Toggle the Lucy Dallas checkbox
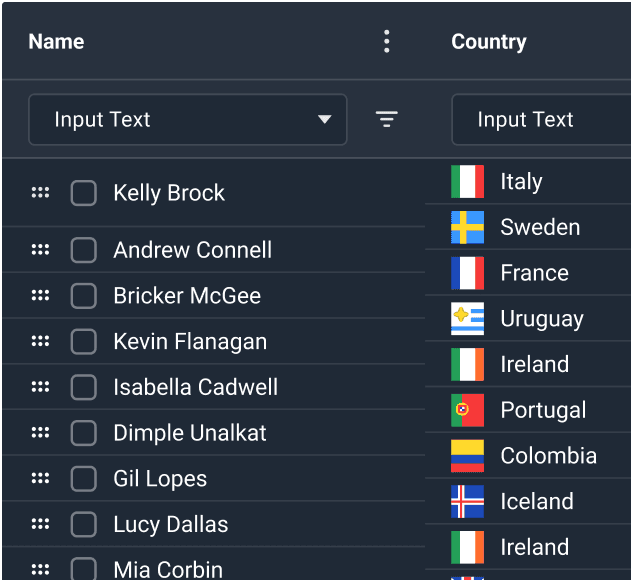Viewport: 631px width, 580px height. [x=83, y=524]
